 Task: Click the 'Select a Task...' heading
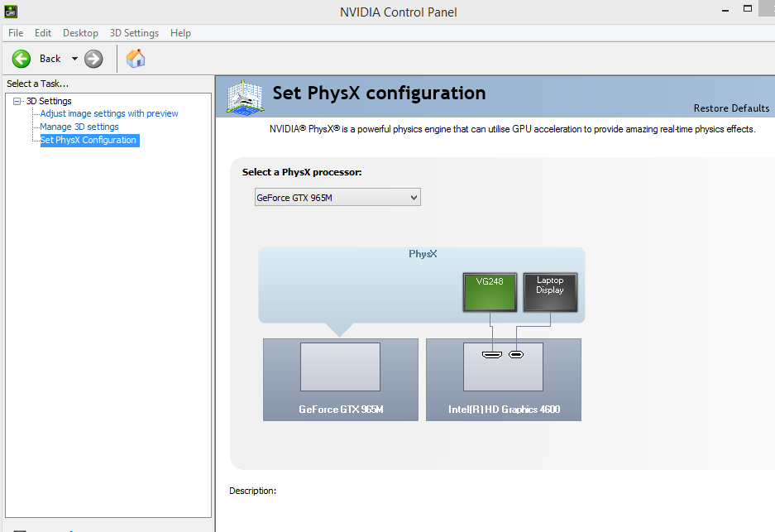[x=37, y=84]
